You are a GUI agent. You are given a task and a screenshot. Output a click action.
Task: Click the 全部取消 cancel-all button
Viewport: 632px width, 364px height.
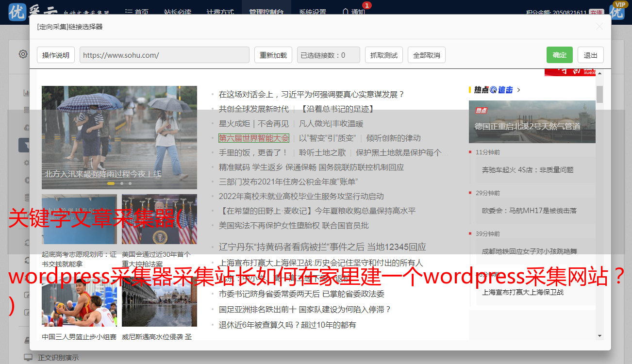pos(426,55)
